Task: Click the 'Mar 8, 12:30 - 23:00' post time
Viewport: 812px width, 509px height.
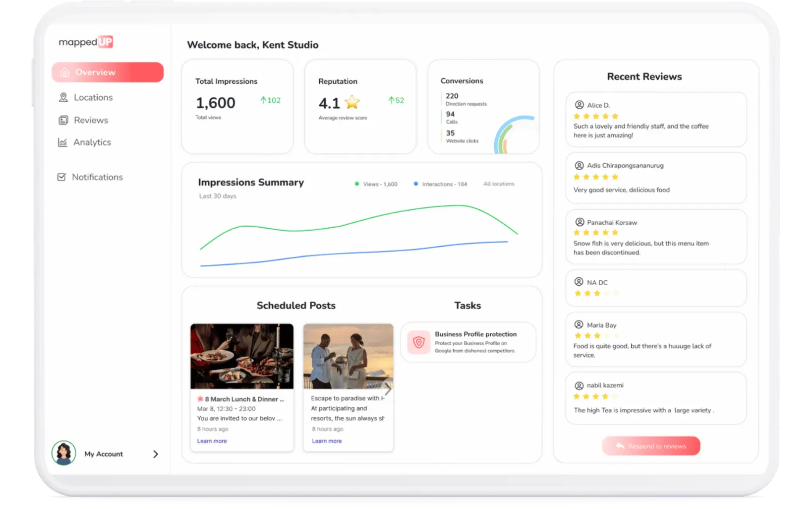Action: tap(227, 409)
